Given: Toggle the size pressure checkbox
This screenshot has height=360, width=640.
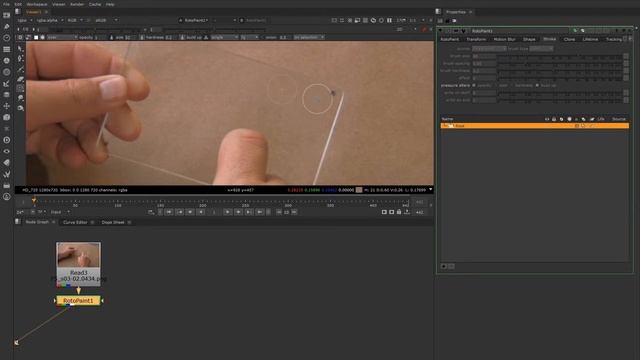Looking at the screenshot, I should pyautogui.click(x=496, y=85).
